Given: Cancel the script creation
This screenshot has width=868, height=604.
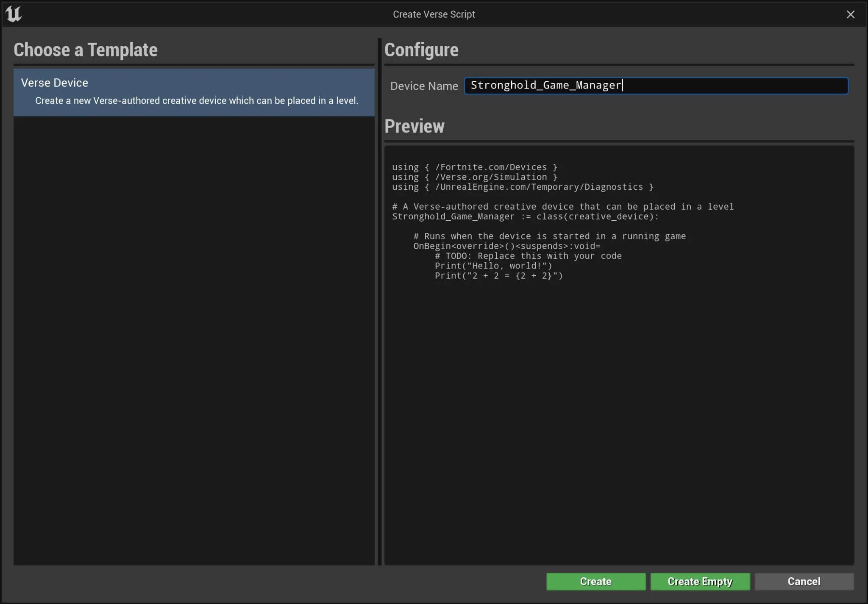Looking at the screenshot, I should pos(804,581).
